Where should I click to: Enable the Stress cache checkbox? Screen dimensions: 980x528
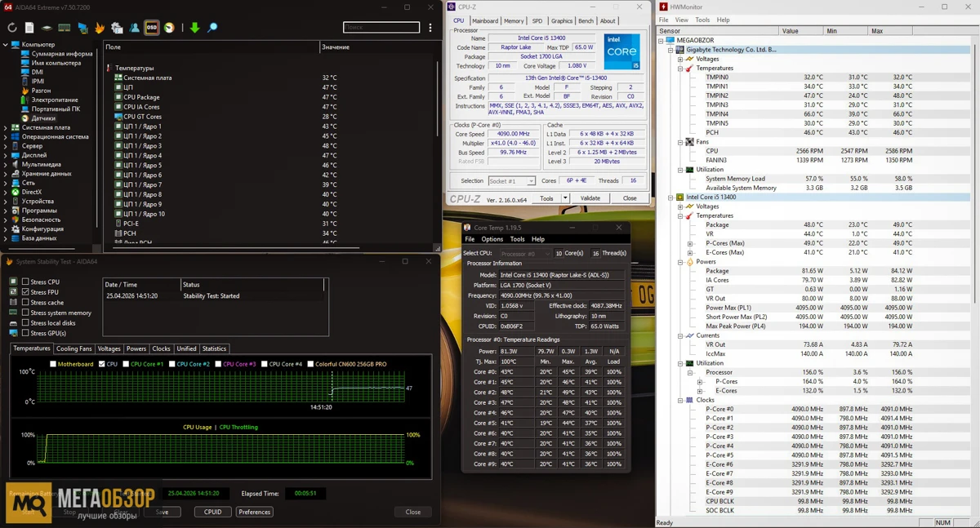[x=25, y=302]
